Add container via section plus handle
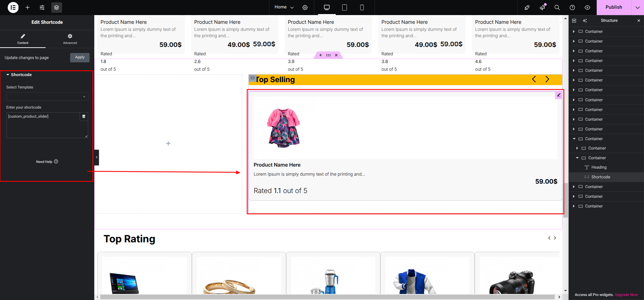The height and width of the screenshot is (300, 644). pyautogui.click(x=320, y=55)
